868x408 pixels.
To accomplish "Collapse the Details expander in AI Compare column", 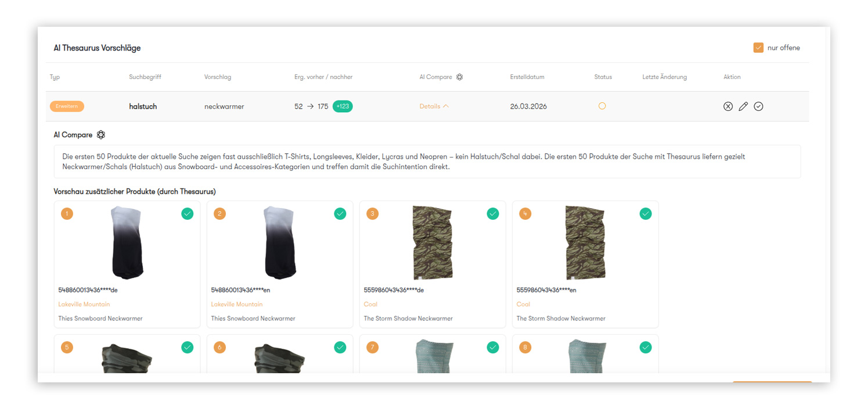I will (x=434, y=106).
